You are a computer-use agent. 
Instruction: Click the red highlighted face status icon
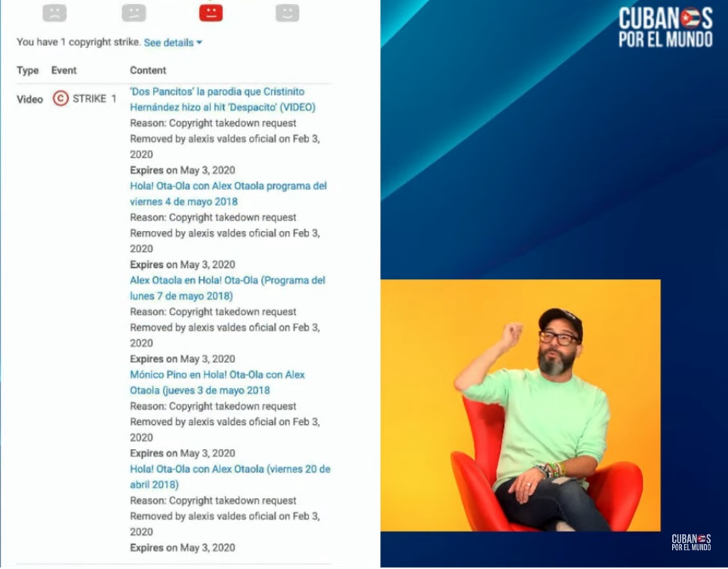pyautogui.click(x=210, y=13)
